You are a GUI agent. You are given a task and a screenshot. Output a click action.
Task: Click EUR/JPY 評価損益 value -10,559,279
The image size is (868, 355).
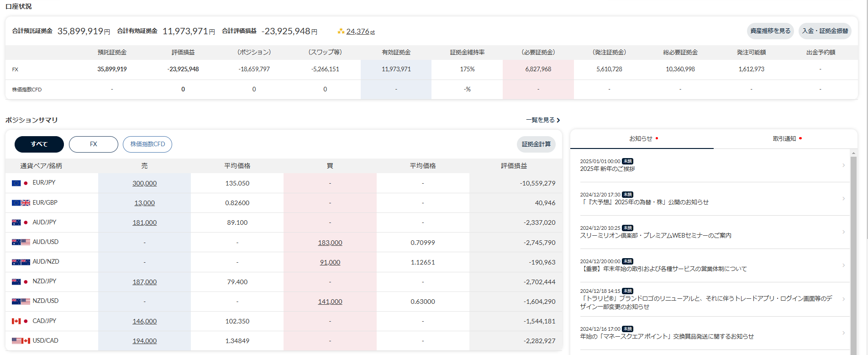537,183
